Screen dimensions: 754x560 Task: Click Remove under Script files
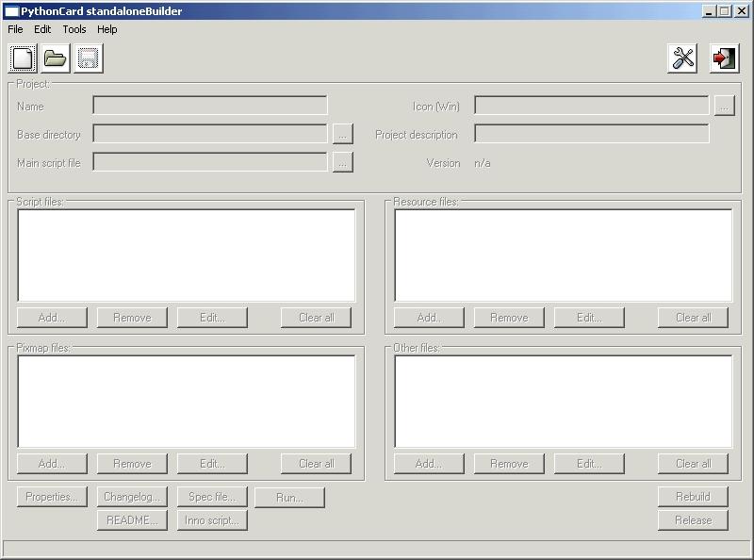[132, 318]
